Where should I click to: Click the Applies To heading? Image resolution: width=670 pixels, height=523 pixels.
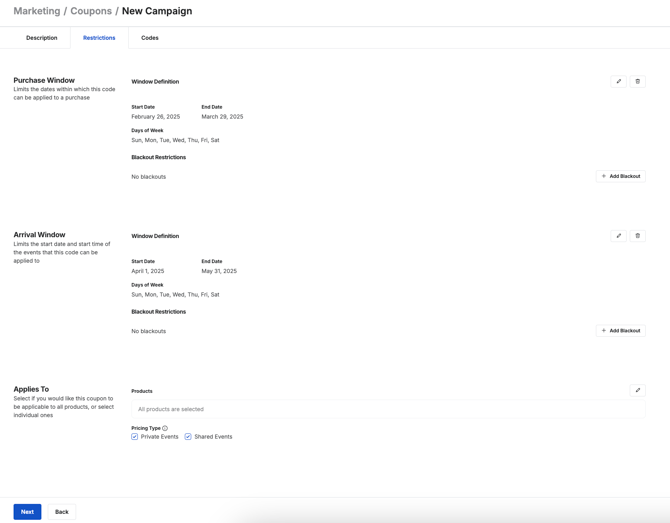pos(31,389)
